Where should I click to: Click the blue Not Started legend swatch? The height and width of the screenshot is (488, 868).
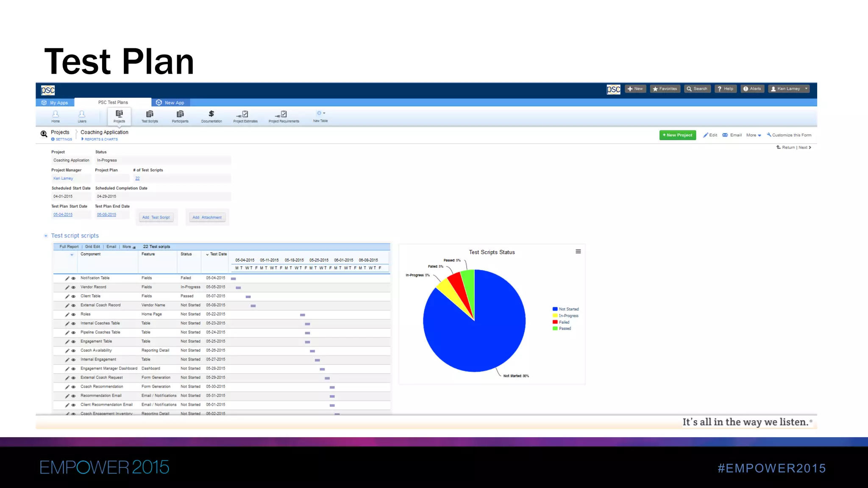(x=555, y=309)
